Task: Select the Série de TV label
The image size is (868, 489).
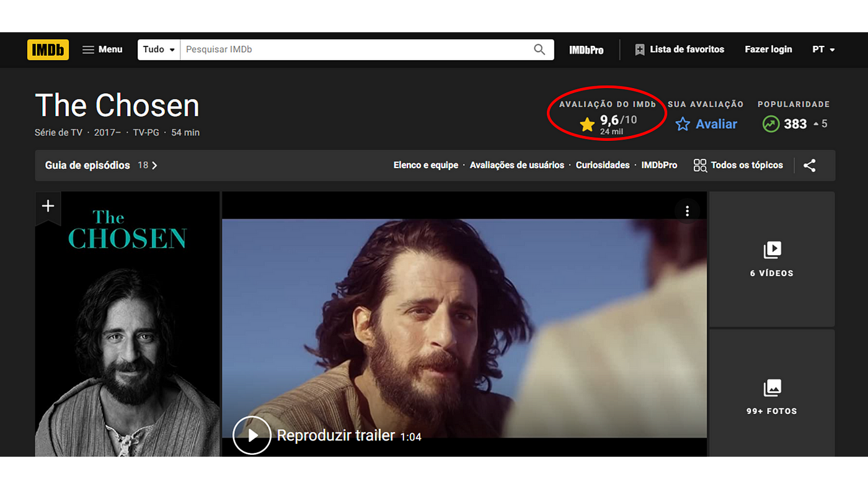Action: click(x=59, y=133)
